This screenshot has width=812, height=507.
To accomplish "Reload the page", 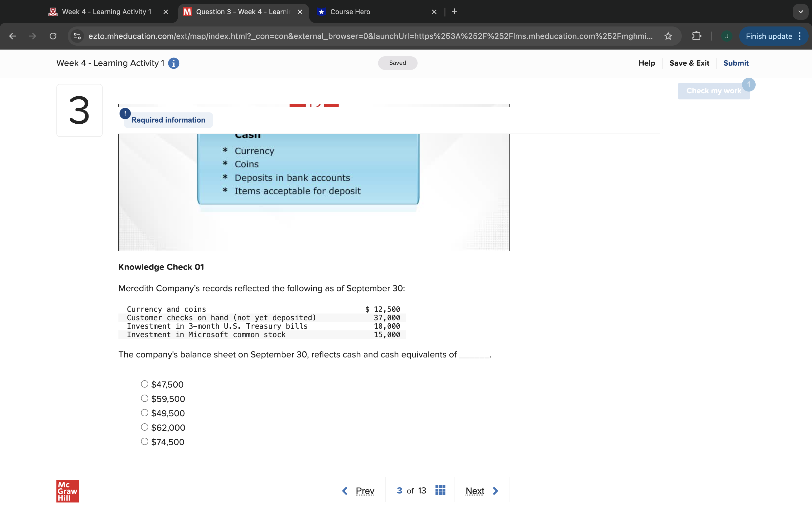I will [x=53, y=36].
